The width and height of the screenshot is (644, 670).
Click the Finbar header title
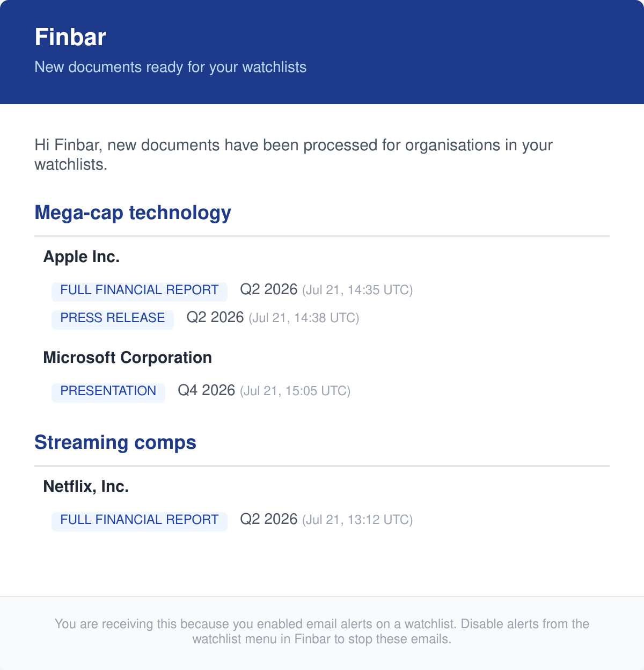click(x=70, y=37)
